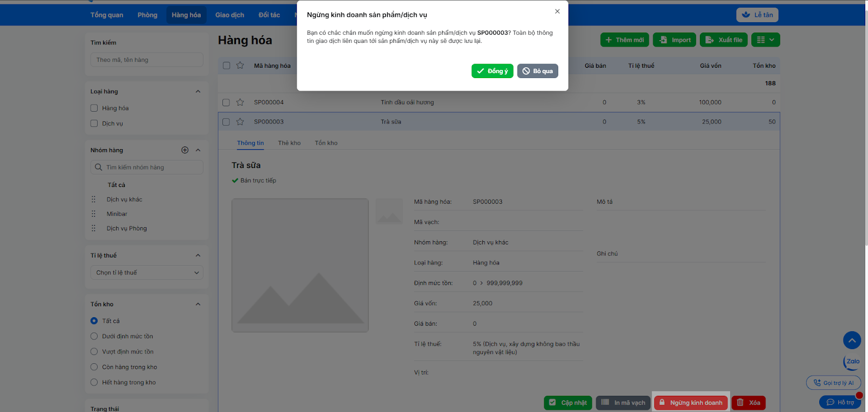Sort by the Mã hàng hóa column header
The width and height of the screenshot is (868, 412).
pos(272,66)
